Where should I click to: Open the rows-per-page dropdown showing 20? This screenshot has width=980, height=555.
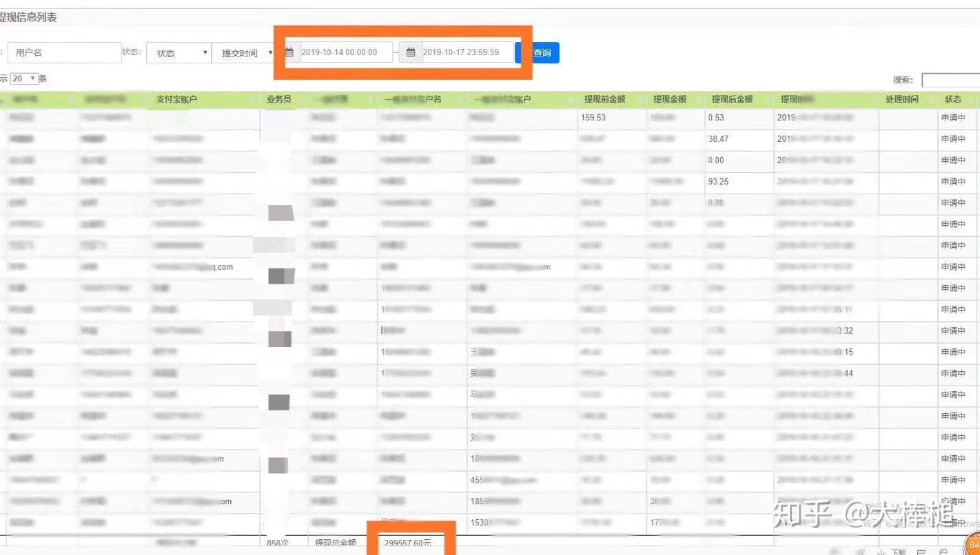point(25,78)
